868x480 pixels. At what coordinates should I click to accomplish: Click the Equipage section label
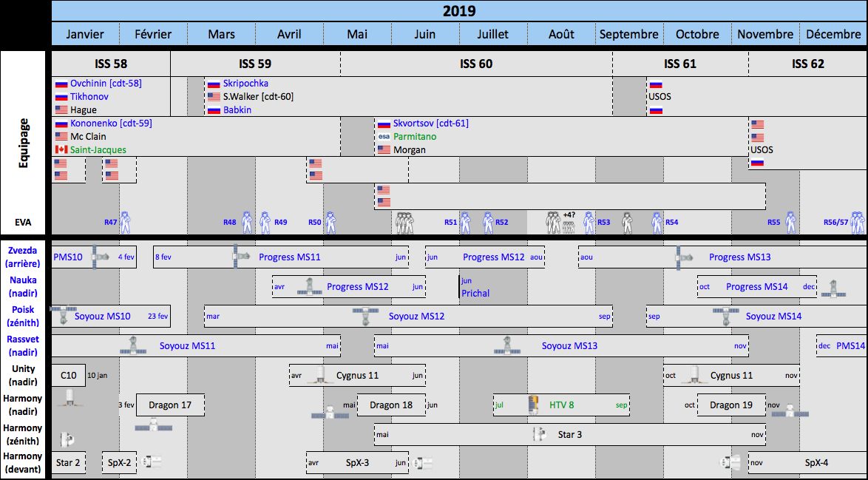(x=23, y=143)
